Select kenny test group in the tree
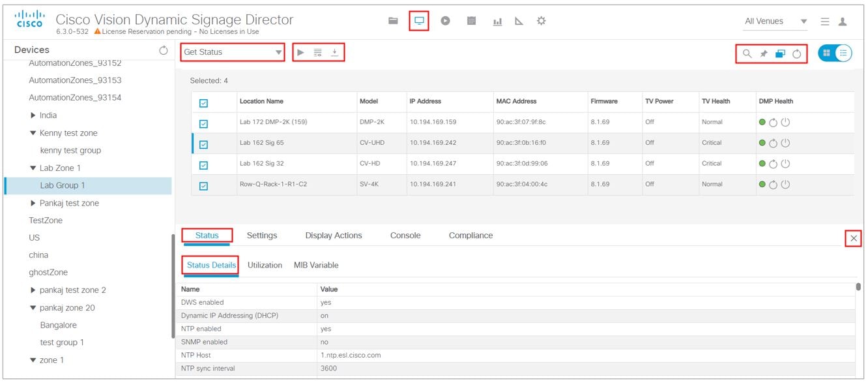868x383 pixels. (x=70, y=151)
